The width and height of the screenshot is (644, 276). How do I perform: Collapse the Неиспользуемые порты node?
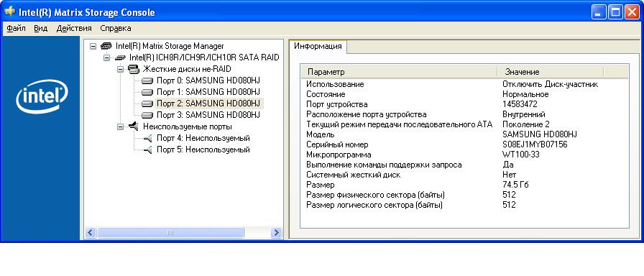click(120, 126)
